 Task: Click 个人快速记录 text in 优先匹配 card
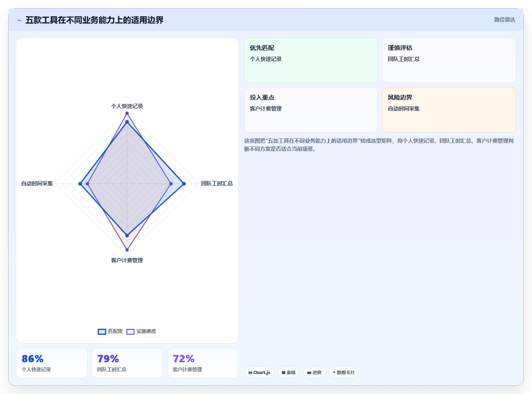266,59
